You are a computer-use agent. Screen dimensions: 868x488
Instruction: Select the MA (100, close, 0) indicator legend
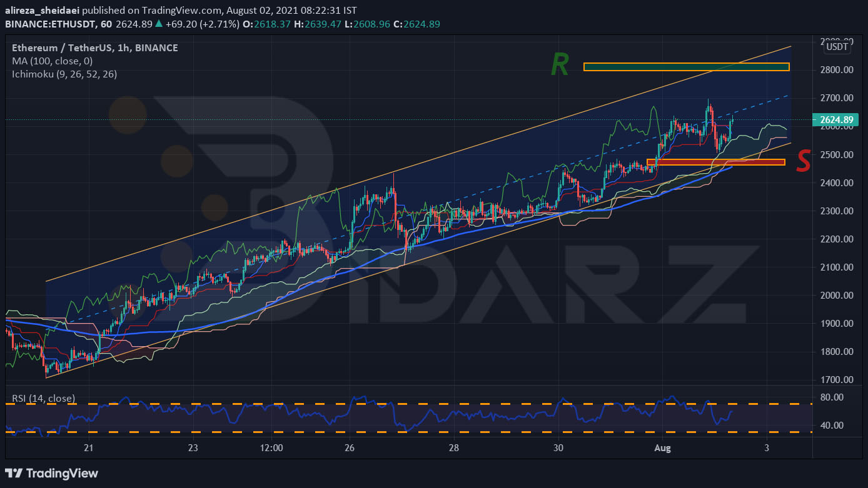tap(53, 61)
